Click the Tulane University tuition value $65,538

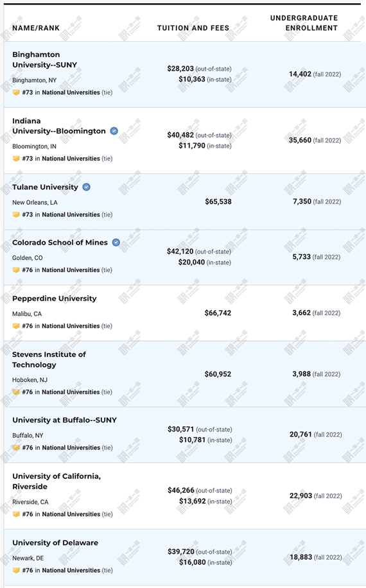click(218, 202)
